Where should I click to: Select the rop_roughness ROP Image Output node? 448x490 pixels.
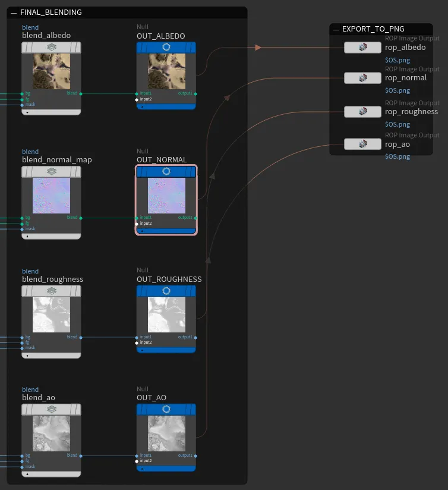click(x=362, y=112)
